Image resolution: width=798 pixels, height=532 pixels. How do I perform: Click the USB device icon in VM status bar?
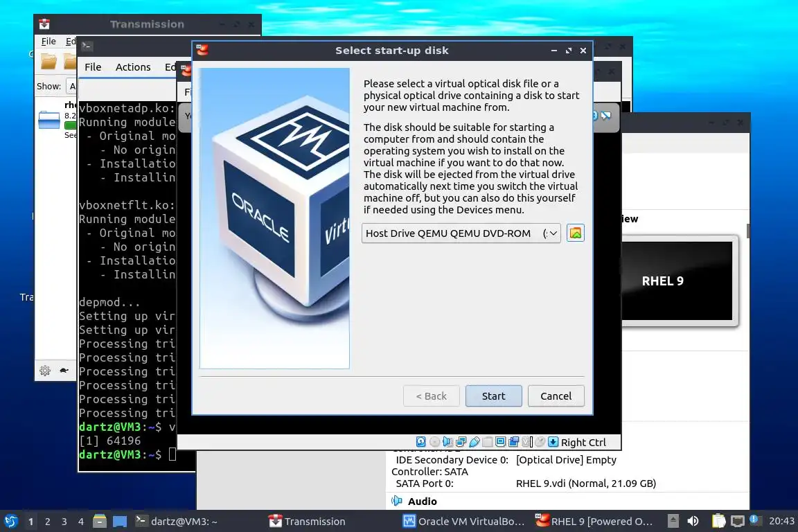[475, 442]
